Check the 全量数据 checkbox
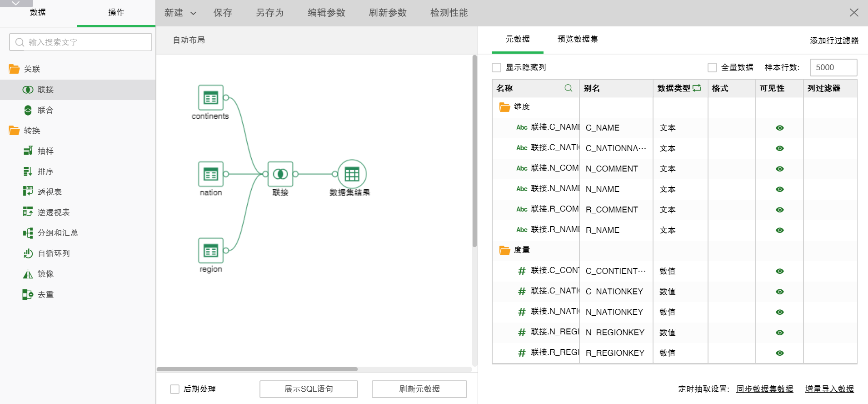The height and width of the screenshot is (404, 868). pyautogui.click(x=712, y=67)
